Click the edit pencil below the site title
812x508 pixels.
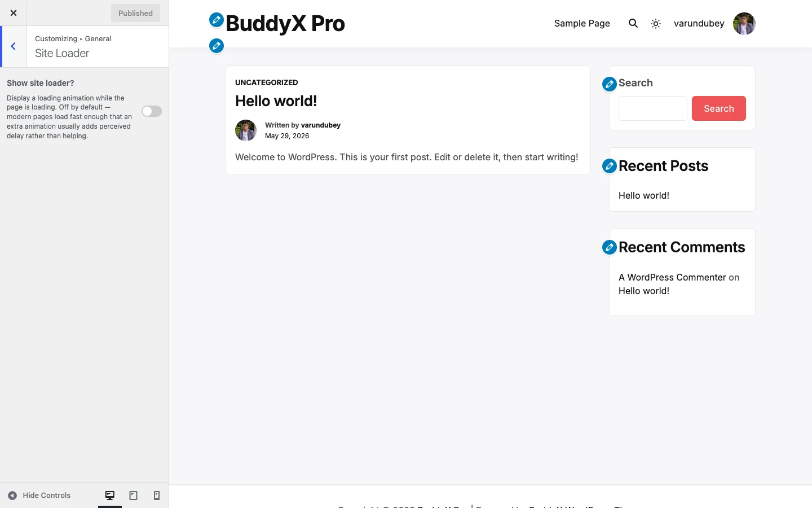click(x=217, y=46)
